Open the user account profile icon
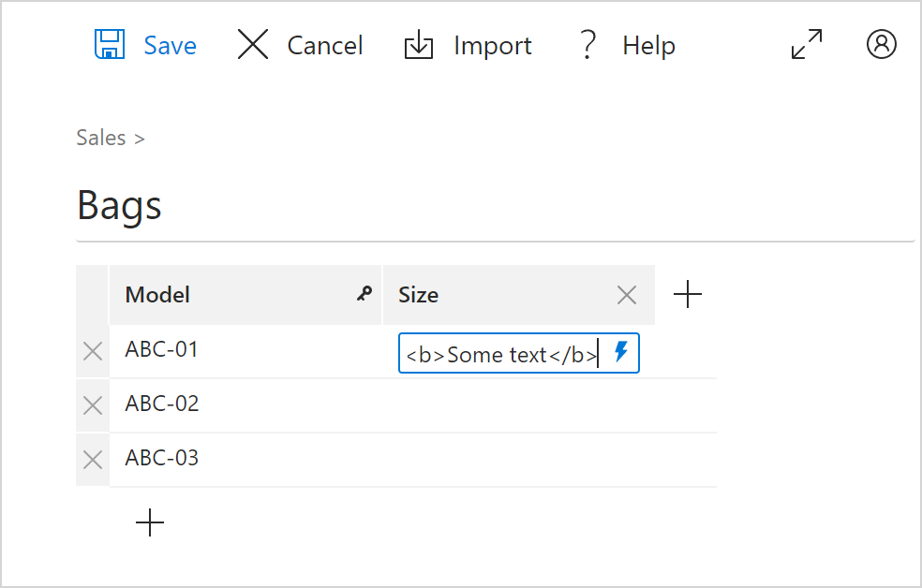 click(882, 44)
